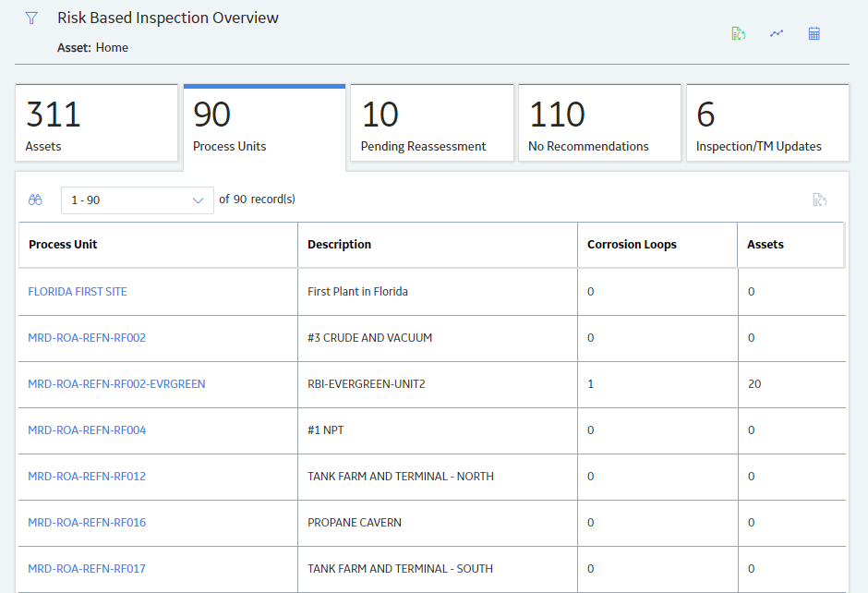Image resolution: width=868 pixels, height=593 pixels.
Task: Open the calendar icon in header
Action: (x=814, y=34)
